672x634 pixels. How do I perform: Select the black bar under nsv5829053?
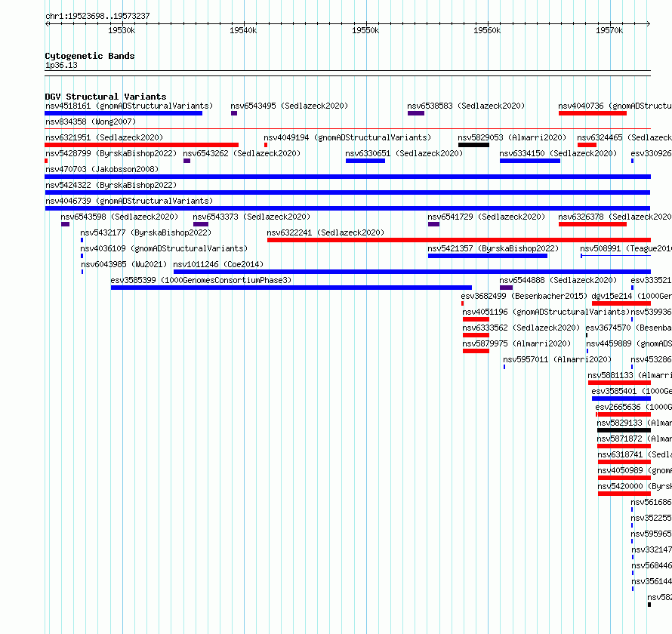pyautogui.click(x=473, y=145)
